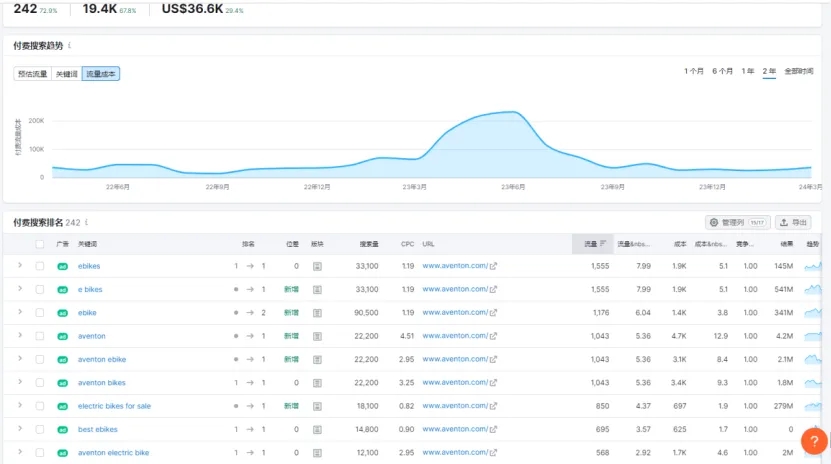Image resolution: width=831 pixels, height=464 pixels.
Task: Select the 1 年 time range
Action: click(747, 71)
